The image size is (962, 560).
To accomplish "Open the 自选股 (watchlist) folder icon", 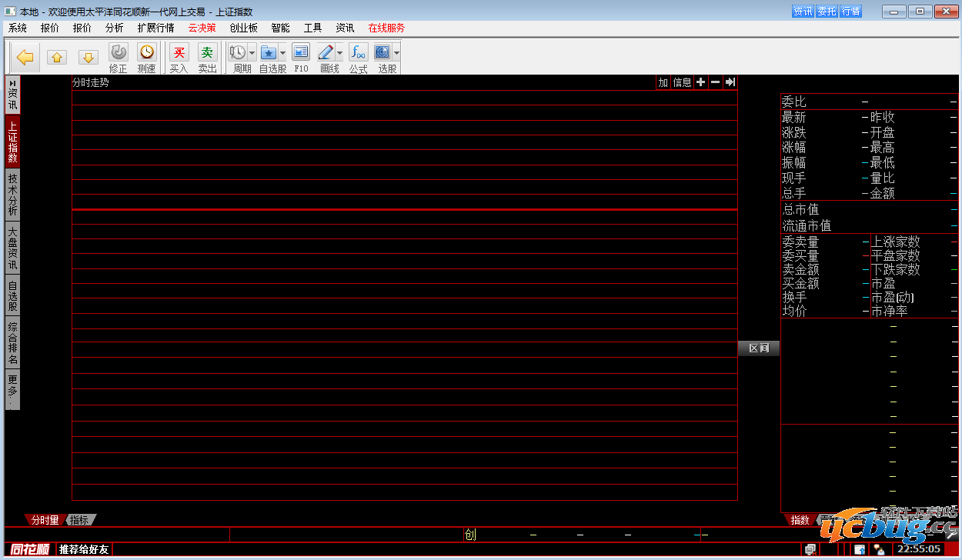I will (269, 52).
